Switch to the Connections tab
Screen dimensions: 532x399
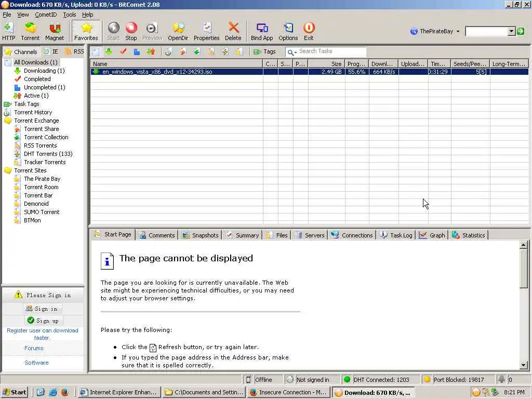pyautogui.click(x=352, y=235)
